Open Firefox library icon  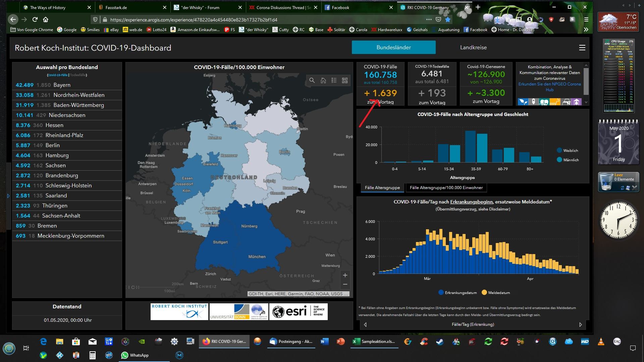(509, 19)
